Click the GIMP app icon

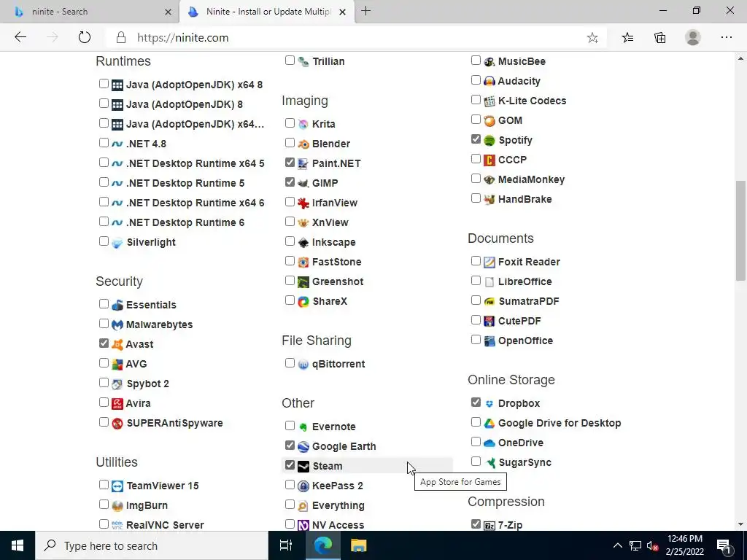click(303, 183)
